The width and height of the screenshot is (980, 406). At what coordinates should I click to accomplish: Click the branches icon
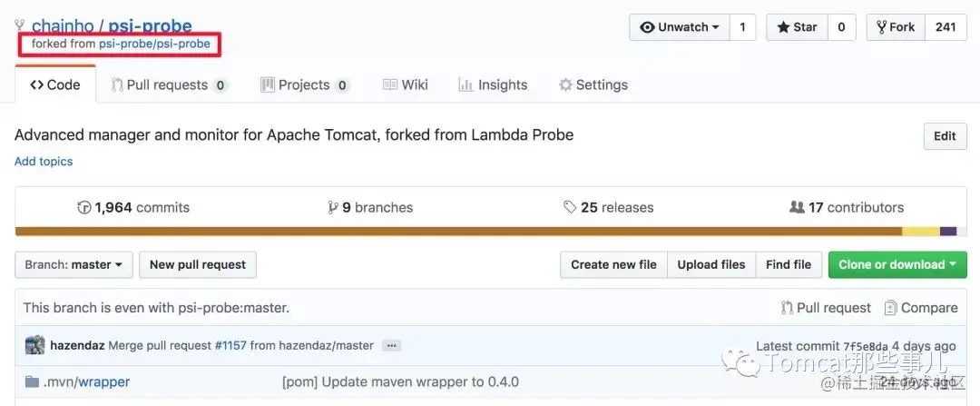[x=333, y=208]
